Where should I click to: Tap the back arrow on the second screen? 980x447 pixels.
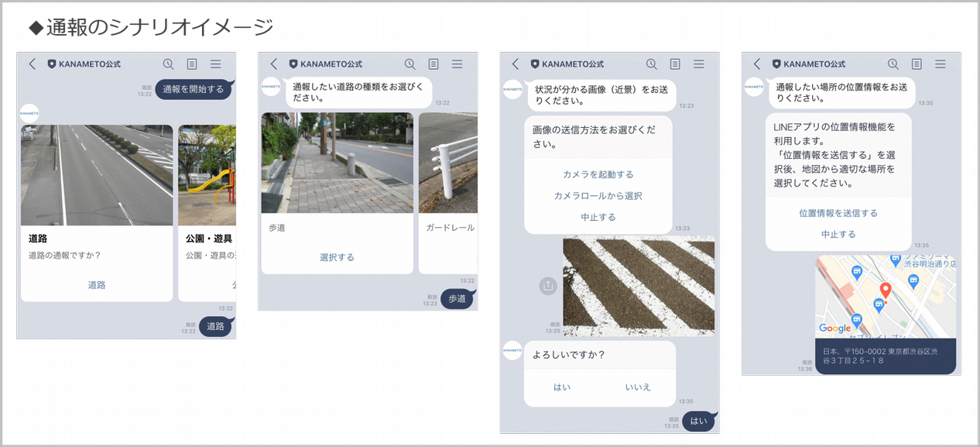point(272,64)
